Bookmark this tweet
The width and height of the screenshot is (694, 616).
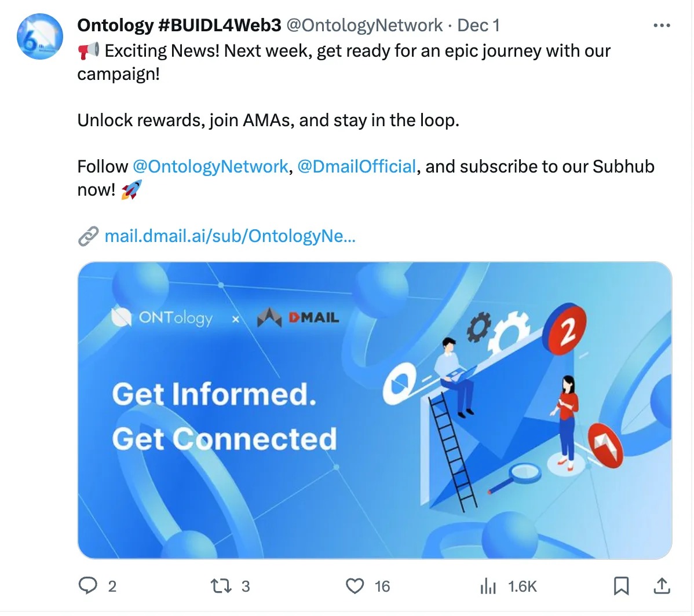(622, 586)
